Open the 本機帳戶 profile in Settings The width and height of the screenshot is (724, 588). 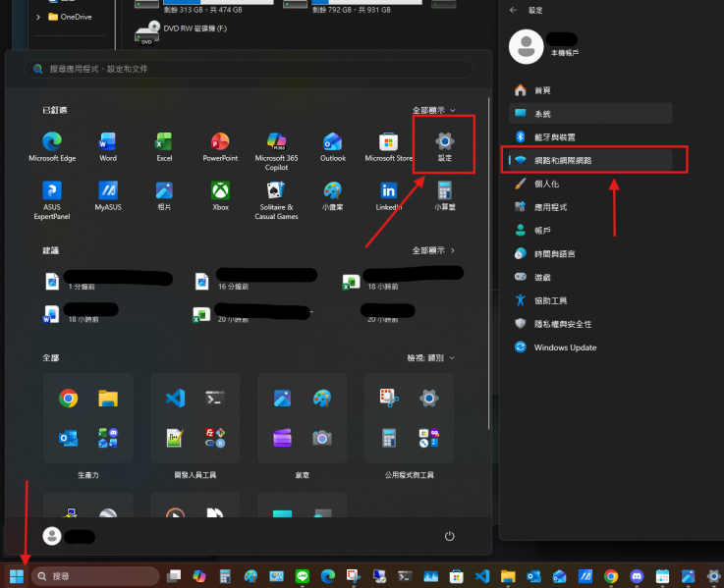[544, 46]
